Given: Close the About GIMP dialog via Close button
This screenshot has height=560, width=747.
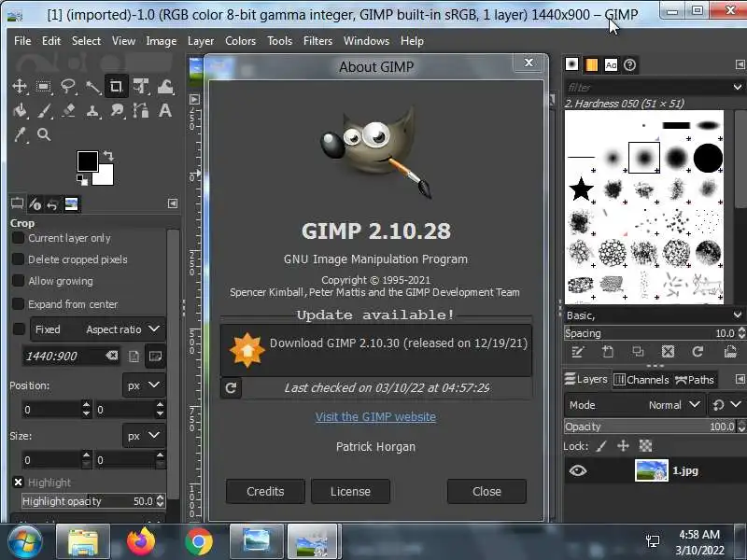Looking at the screenshot, I should click(486, 492).
